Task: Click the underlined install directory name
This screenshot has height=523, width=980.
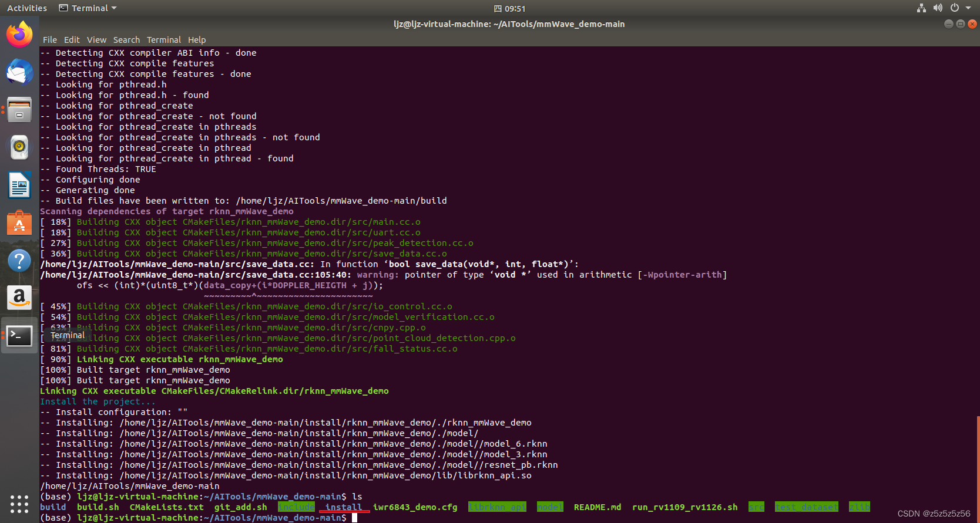Action: (344, 507)
